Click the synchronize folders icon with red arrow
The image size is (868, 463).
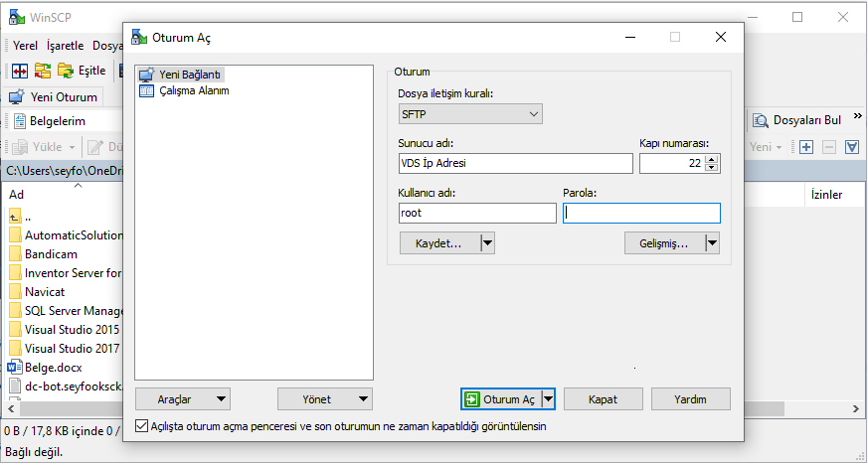[43, 71]
